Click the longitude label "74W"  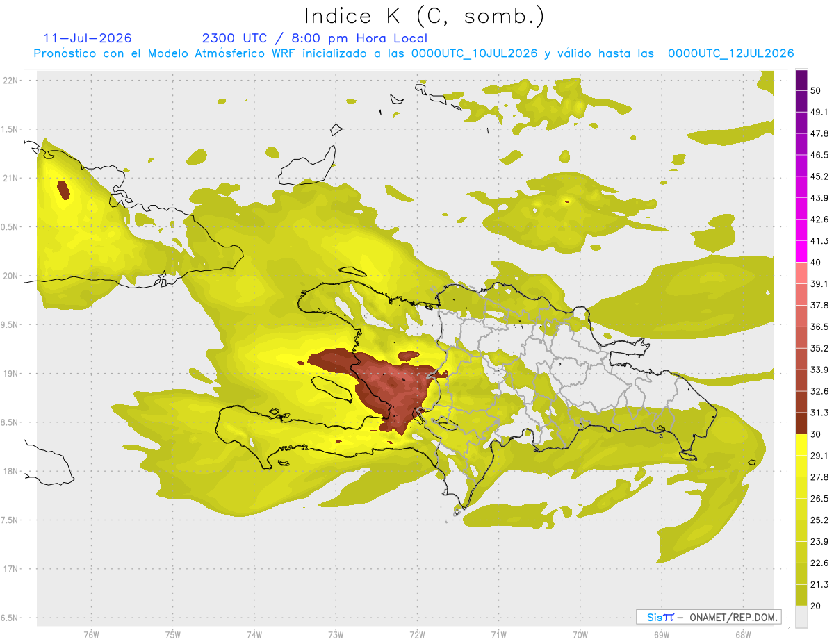tap(254, 634)
